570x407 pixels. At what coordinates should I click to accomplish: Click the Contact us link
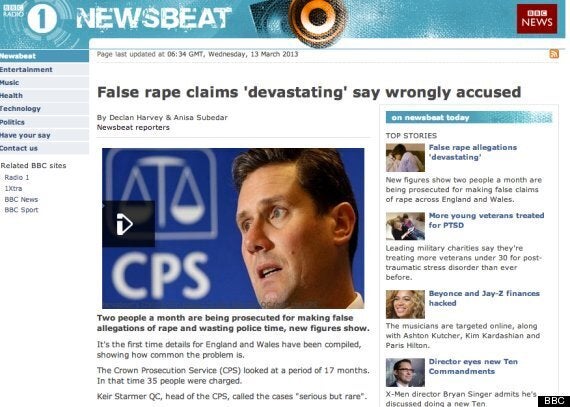click(x=19, y=148)
